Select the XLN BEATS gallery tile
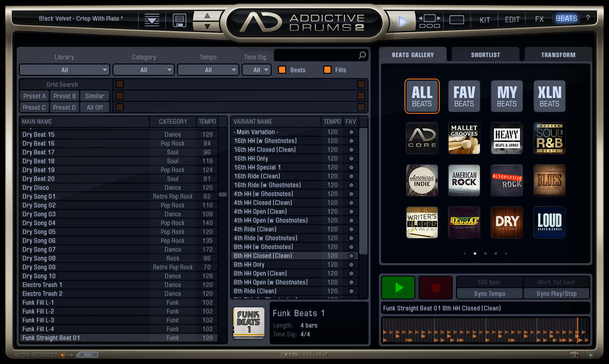 [549, 96]
